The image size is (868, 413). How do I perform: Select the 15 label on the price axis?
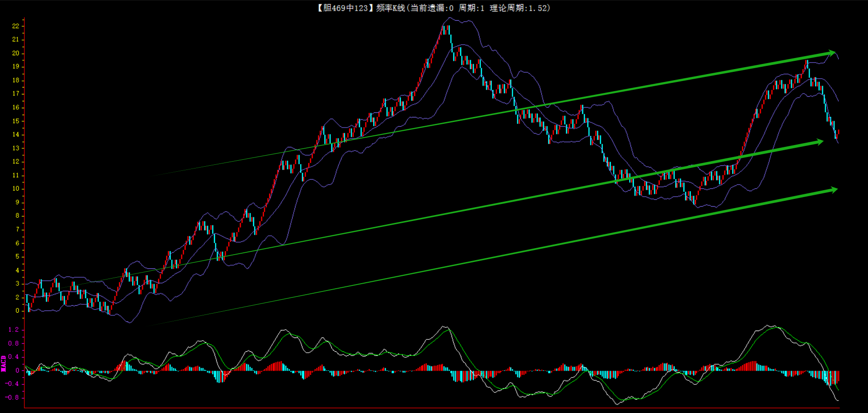click(x=16, y=121)
